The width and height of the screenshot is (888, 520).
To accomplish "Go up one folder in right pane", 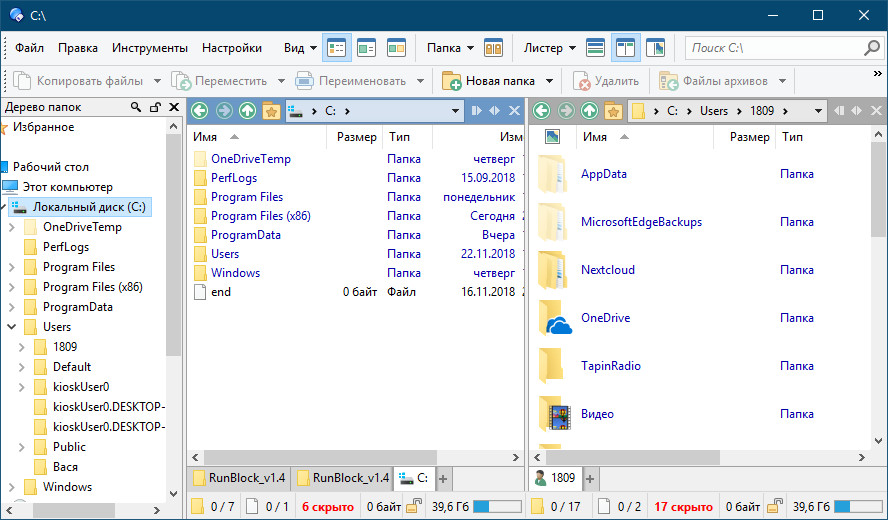I will [590, 111].
